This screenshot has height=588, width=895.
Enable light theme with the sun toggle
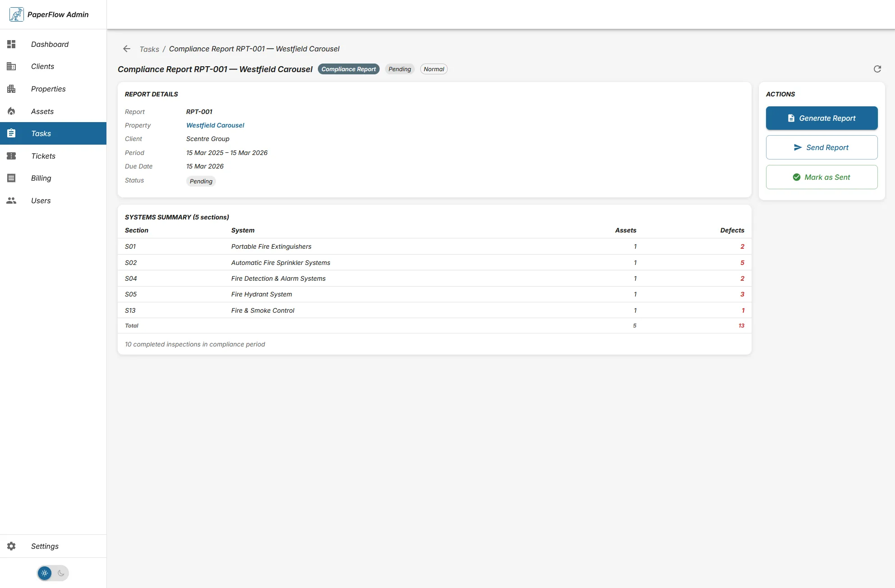coord(44,573)
